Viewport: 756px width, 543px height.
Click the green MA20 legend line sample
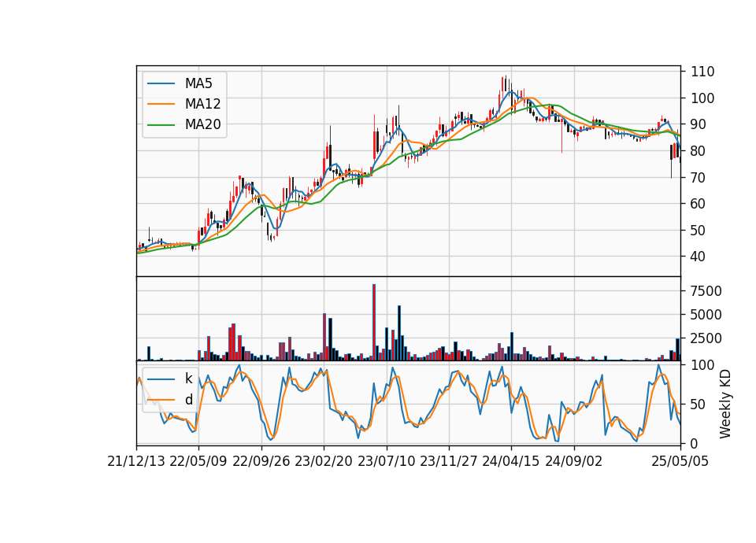[161, 125]
